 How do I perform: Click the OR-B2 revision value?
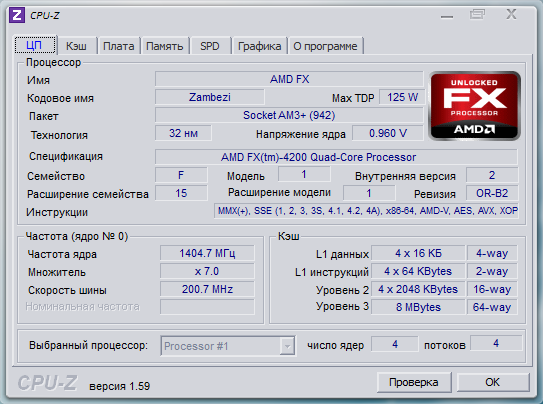(492, 193)
